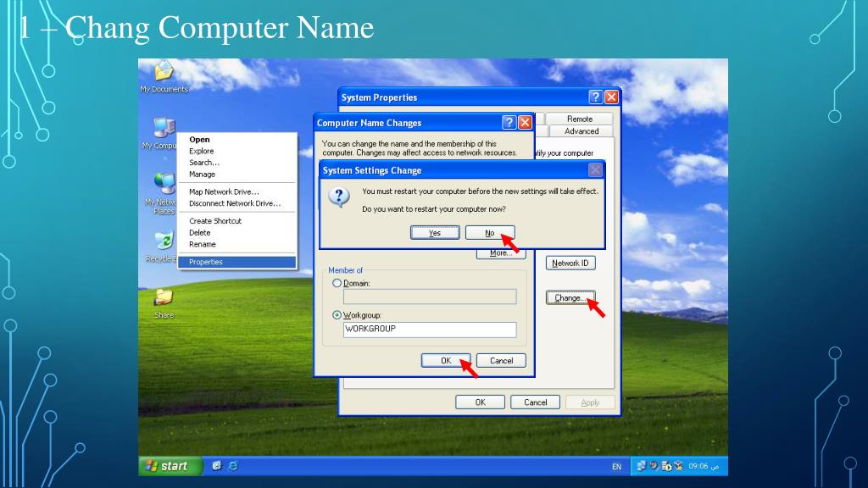Click the Network ID button
The image size is (868, 488).
(570, 263)
